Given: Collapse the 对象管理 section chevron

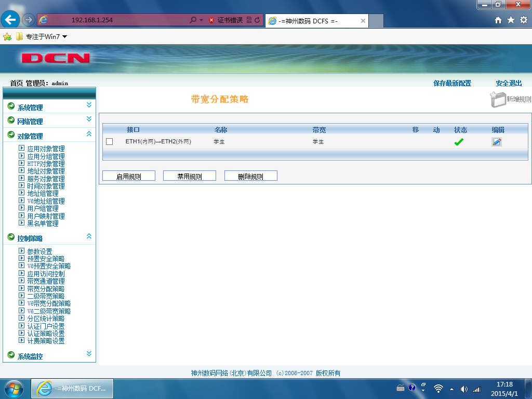Looking at the screenshot, I should coord(89,134).
